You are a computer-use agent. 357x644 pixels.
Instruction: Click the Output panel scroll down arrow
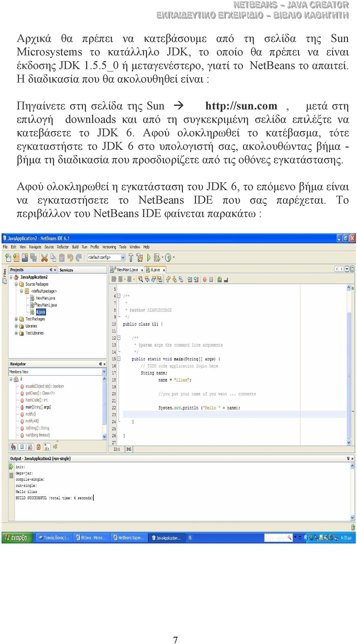click(x=353, y=518)
